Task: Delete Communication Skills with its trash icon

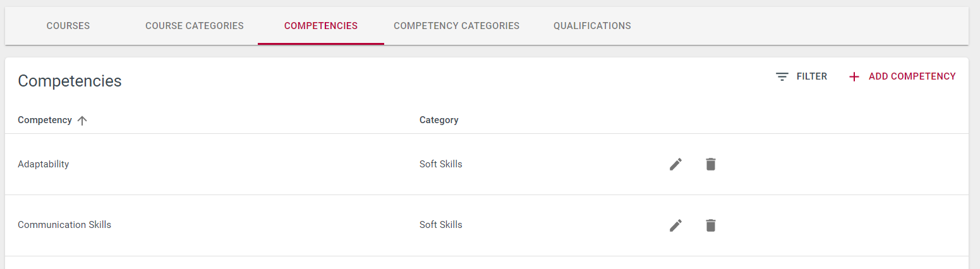Action: point(711,225)
